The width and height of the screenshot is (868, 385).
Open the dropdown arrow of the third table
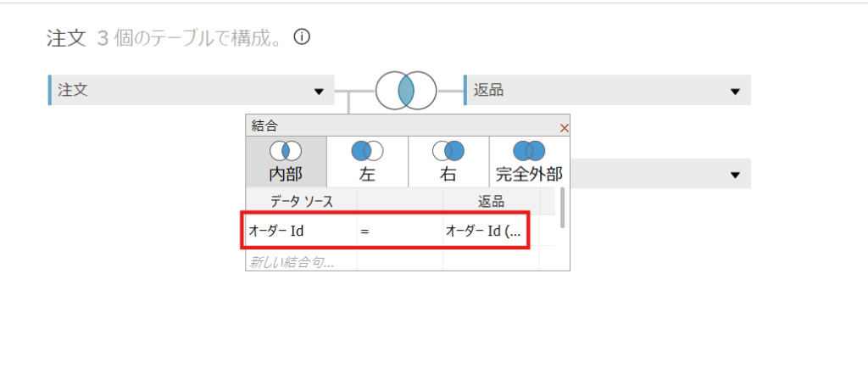tap(735, 175)
